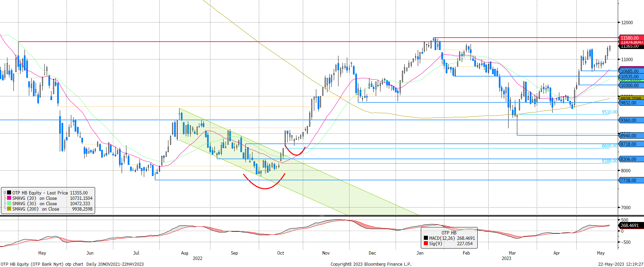The image size is (644, 267).
Task: Click the blue 9832.00 price tag
Action: coord(631,103)
